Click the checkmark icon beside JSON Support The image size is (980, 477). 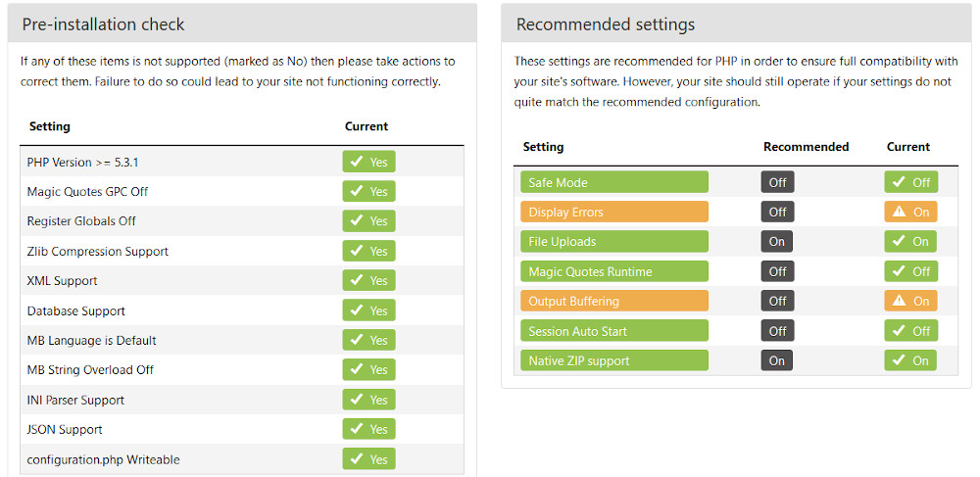point(357,429)
